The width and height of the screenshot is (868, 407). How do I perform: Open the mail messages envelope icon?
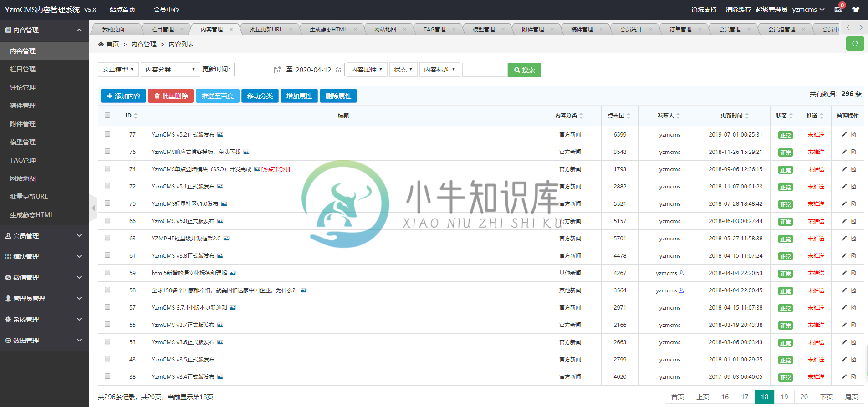838,10
